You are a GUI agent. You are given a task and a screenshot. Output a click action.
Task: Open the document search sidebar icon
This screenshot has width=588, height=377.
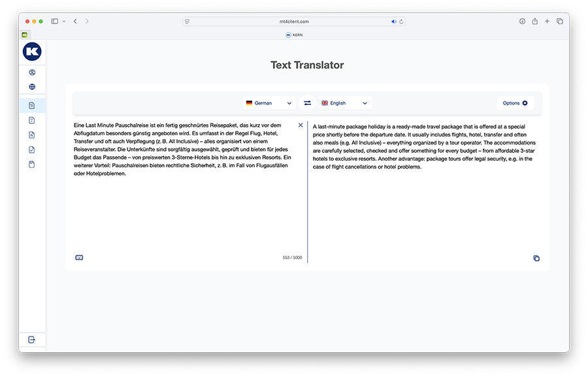pos(32,135)
